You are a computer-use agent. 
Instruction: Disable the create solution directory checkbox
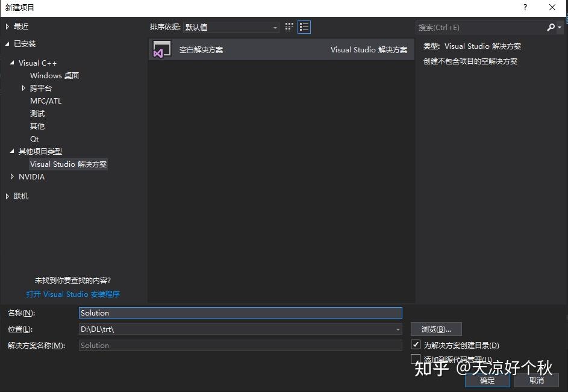point(416,344)
